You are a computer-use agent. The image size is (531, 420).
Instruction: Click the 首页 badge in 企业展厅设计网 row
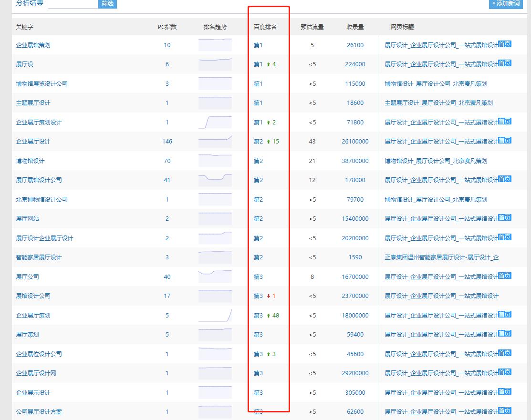tap(505, 372)
